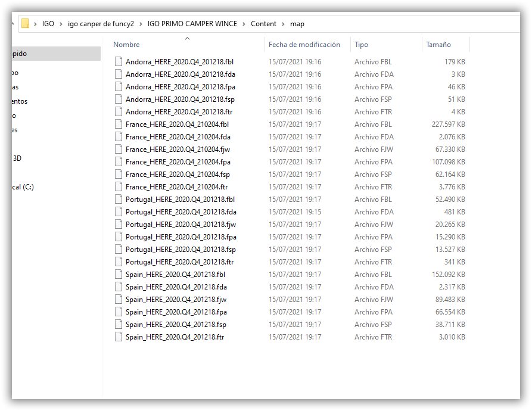Click the file icon of Andorra_HERE_2020.Q4_201218.ftr
532x411 pixels.
pos(119,111)
